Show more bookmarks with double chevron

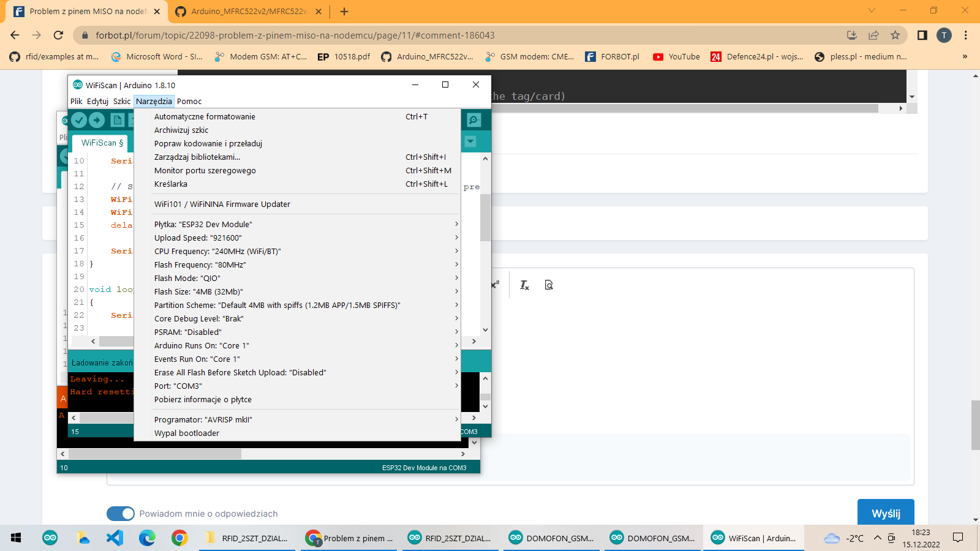tap(965, 56)
